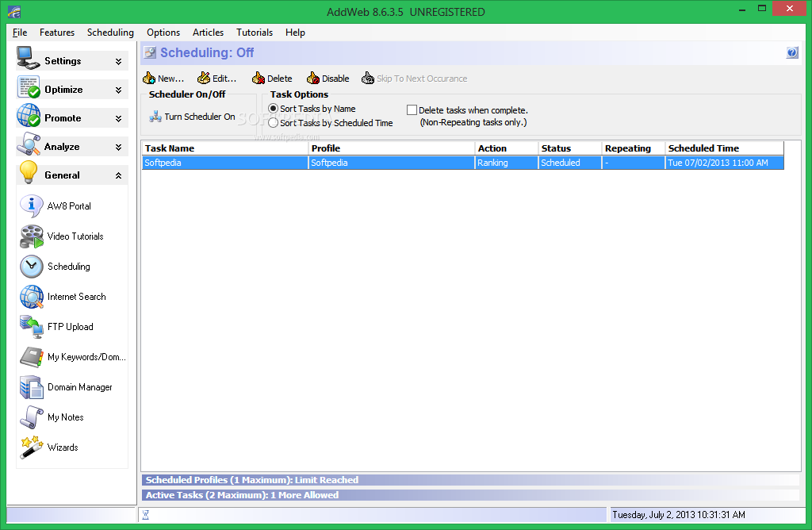812x530 pixels.
Task: Open the Scheduling menu
Action: pos(110,32)
